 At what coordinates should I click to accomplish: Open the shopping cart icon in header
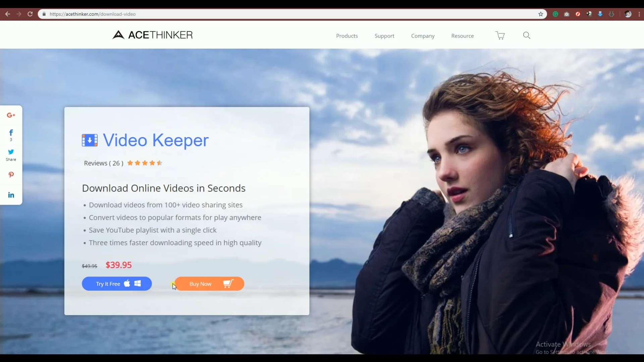(x=500, y=36)
